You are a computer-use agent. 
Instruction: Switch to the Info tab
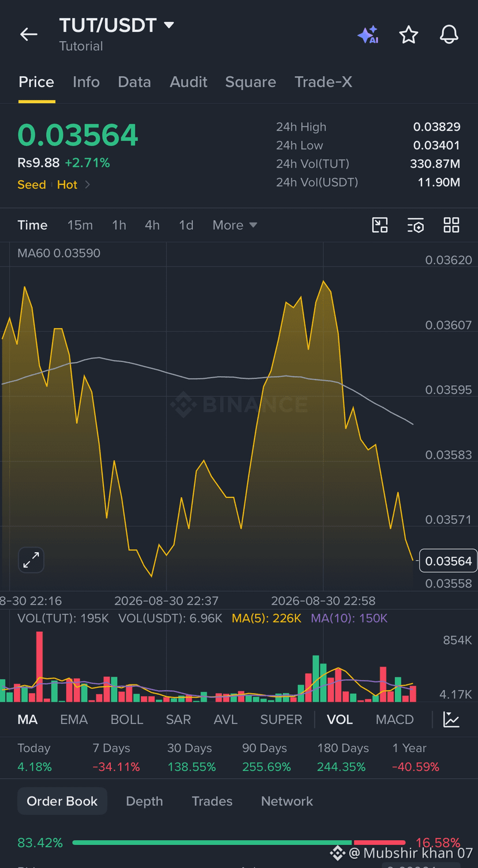coord(86,82)
